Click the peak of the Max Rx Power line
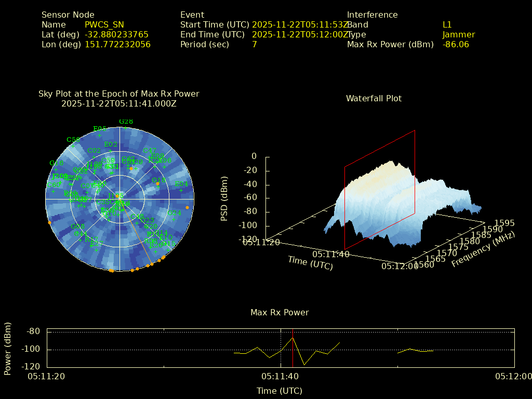The width and height of the screenshot is (532, 399). pos(292,338)
